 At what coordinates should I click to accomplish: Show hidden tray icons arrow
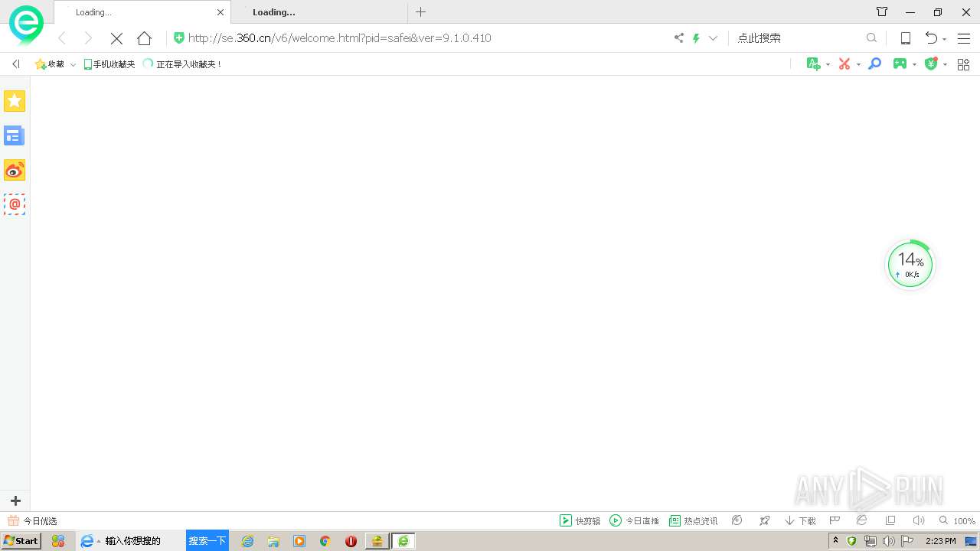pos(836,541)
